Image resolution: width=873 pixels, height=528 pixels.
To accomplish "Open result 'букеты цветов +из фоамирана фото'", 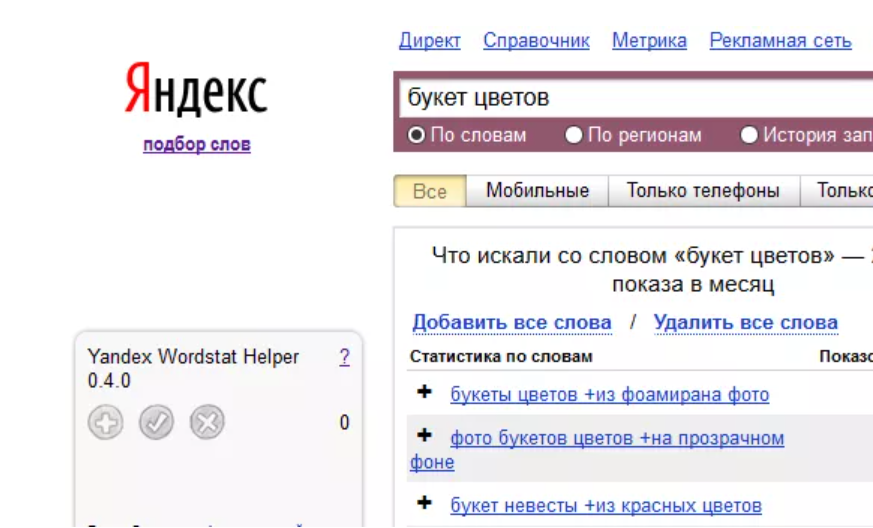I will tap(610, 395).
